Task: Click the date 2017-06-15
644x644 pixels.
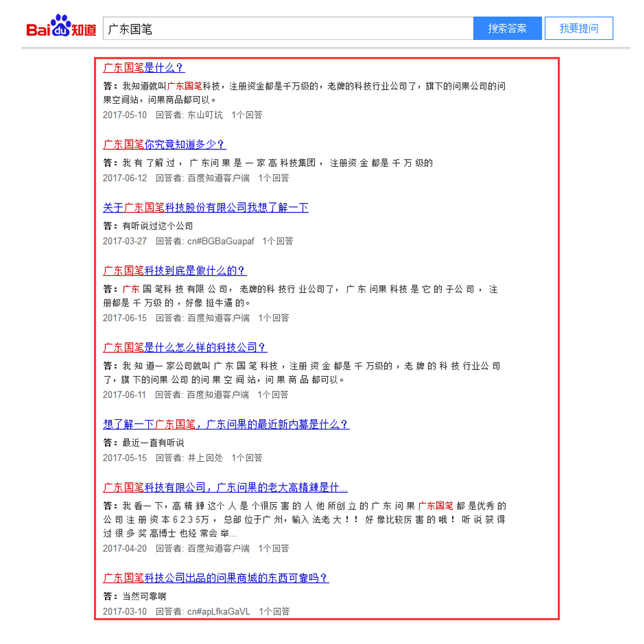Action: [x=125, y=318]
